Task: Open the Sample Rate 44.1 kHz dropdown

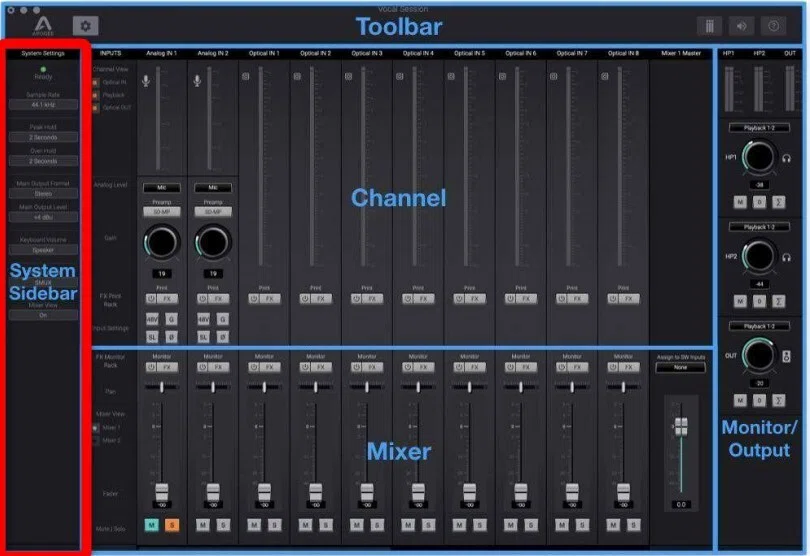Action: [43, 104]
